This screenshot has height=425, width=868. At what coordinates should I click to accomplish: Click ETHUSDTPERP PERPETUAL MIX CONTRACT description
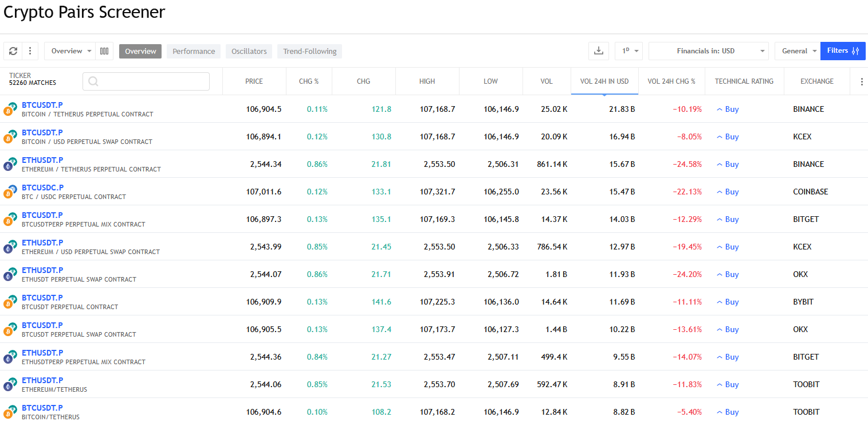click(x=84, y=362)
